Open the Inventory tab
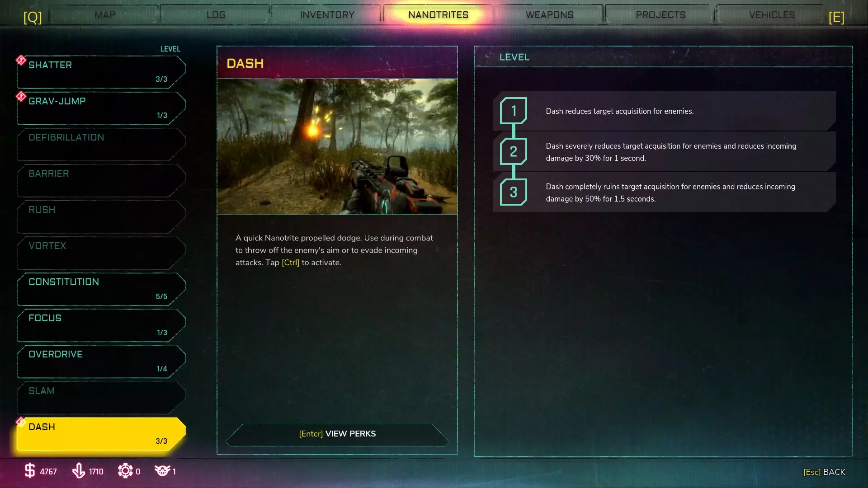The image size is (868, 488). 327,15
